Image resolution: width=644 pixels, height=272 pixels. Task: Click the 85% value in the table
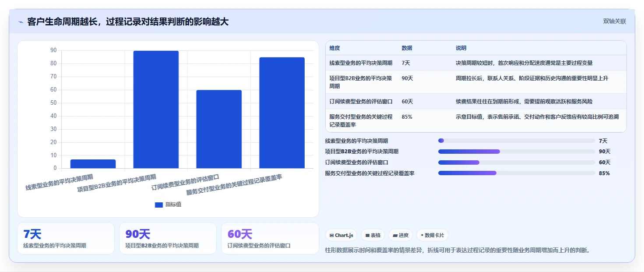point(407,117)
